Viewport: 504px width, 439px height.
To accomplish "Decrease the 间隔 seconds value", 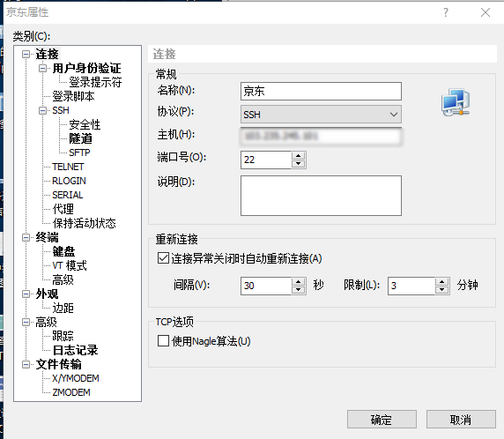I will [299, 290].
